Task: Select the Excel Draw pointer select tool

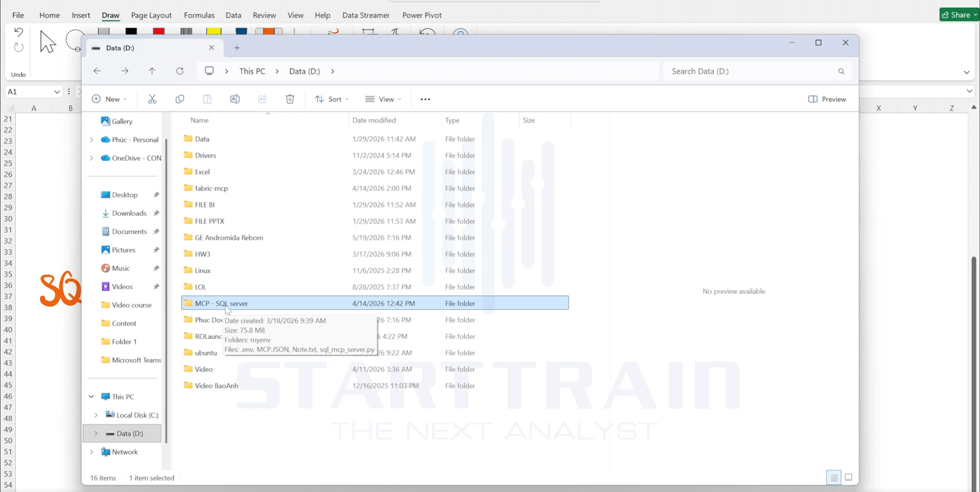Action: tap(47, 42)
